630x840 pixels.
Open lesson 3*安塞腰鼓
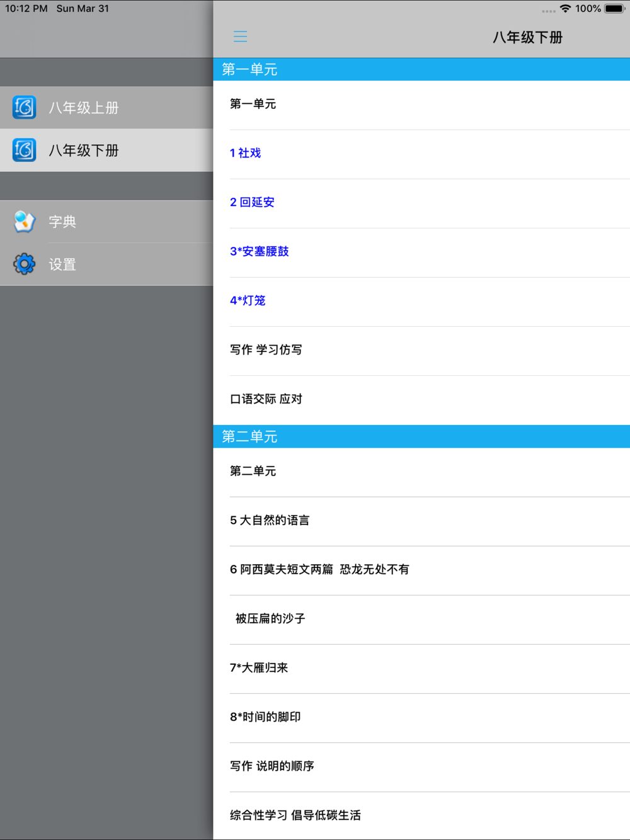[x=421, y=253]
